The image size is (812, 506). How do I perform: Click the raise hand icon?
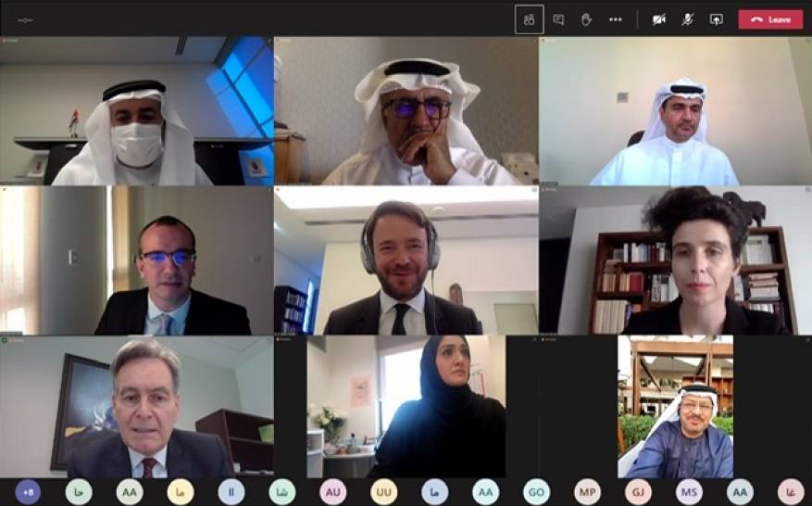coord(586,19)
